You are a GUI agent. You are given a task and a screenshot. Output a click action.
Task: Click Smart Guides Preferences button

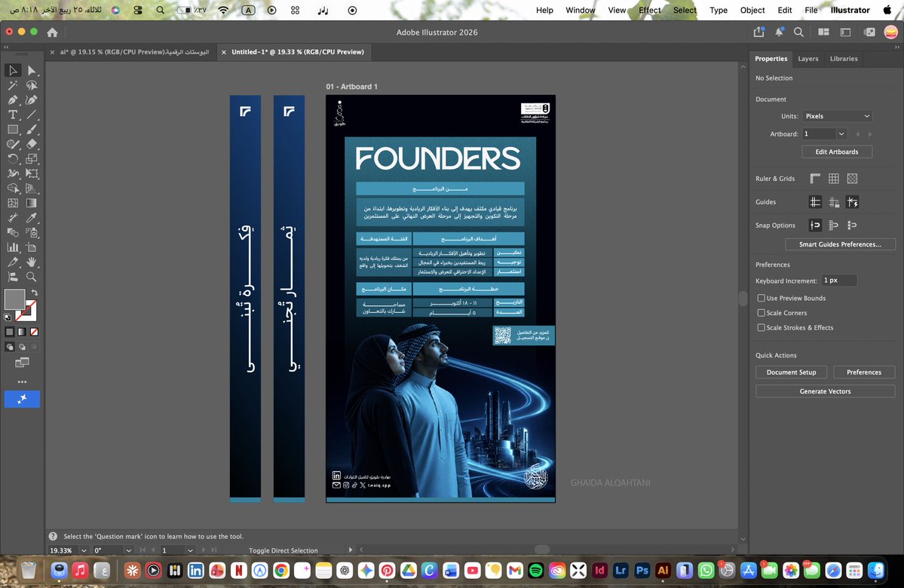tap(840, 244)
